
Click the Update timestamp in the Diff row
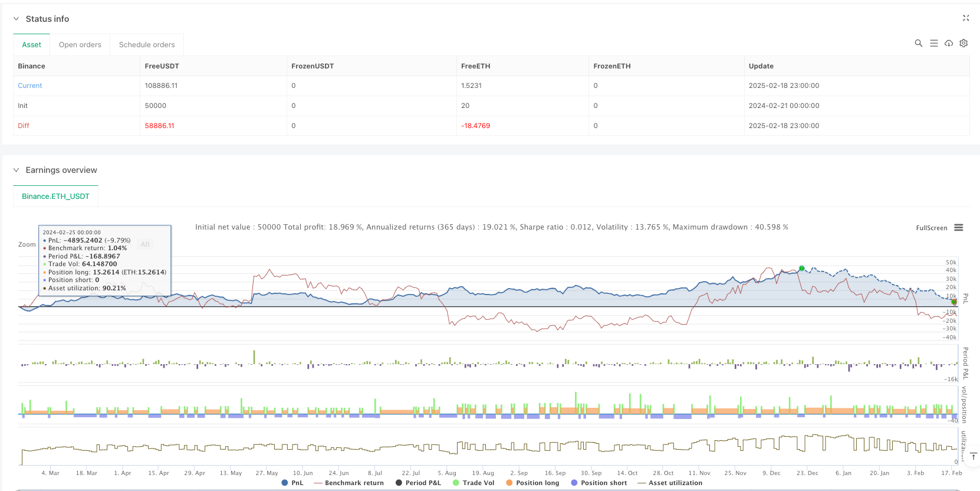[784, 126]
